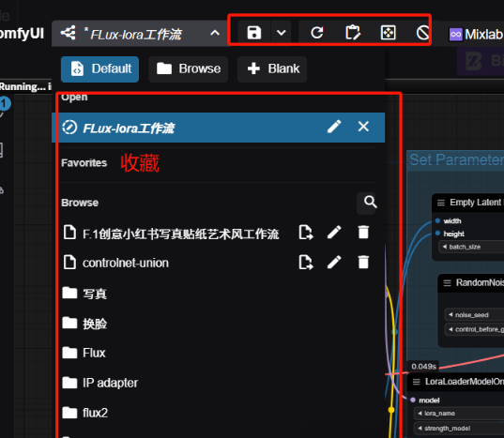Click the Browse folder button
Viewport: 504px width, 438px height.
189,69
